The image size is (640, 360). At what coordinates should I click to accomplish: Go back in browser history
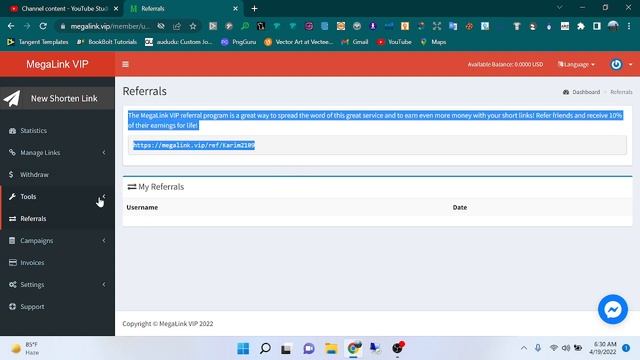click(x=11, y=26)
